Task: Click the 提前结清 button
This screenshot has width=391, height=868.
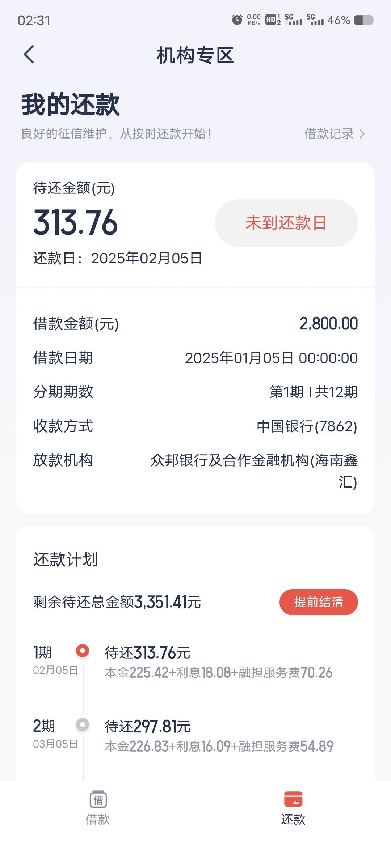Action: (x=319, y=602)
